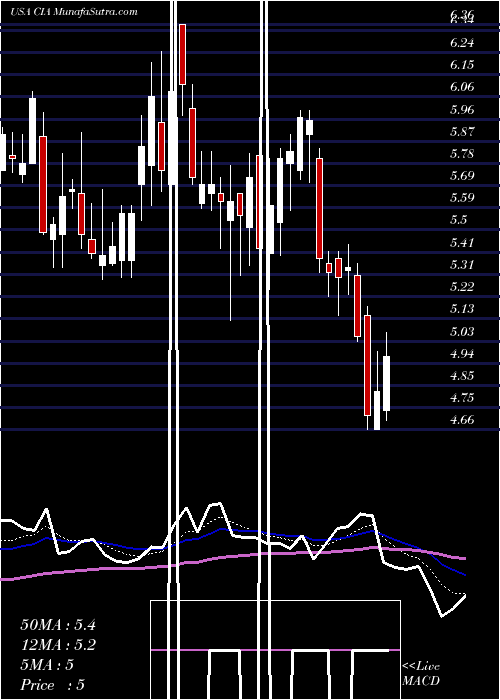The image size is (500, 700).
Task: Select the 6.24 price axis label
Action: (462, 43)
